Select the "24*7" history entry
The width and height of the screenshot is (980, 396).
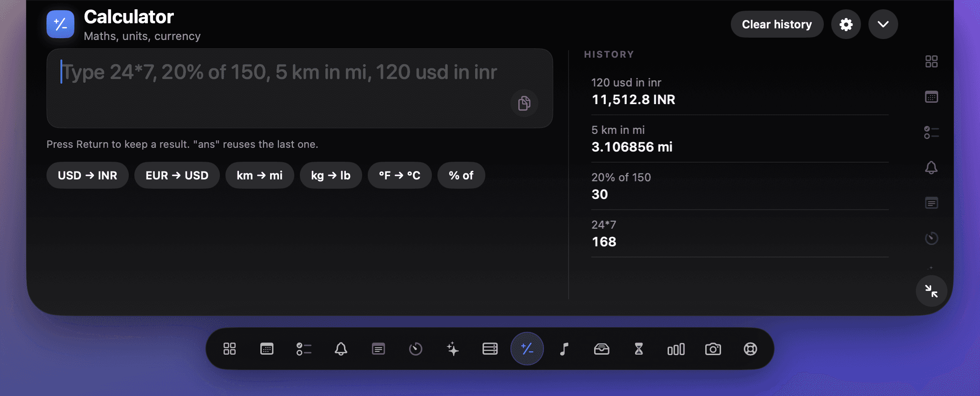coord(604,225)
